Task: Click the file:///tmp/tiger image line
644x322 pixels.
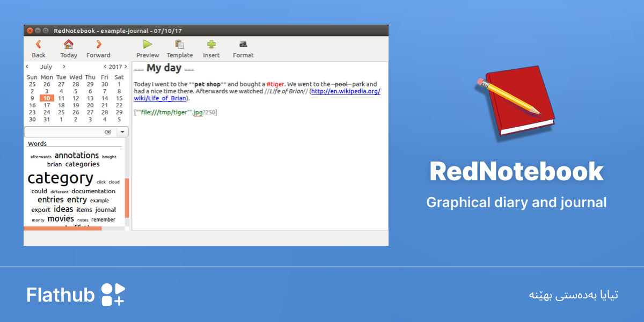Action: 175,112
